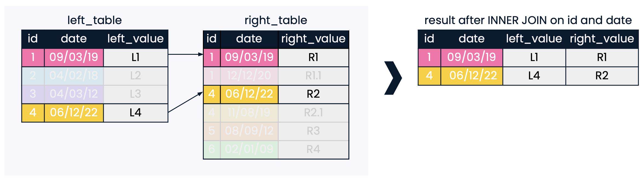Click the large chevron arrow between tables
The image size is (644, 179).
393,78
